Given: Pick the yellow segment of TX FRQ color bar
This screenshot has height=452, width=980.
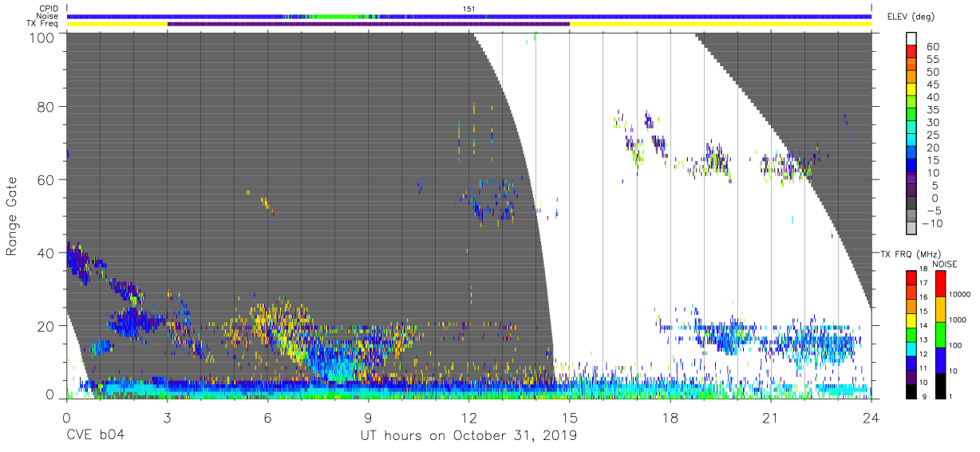Looking at the screenshot, I should pyautogui.click(x=911, y=320).
